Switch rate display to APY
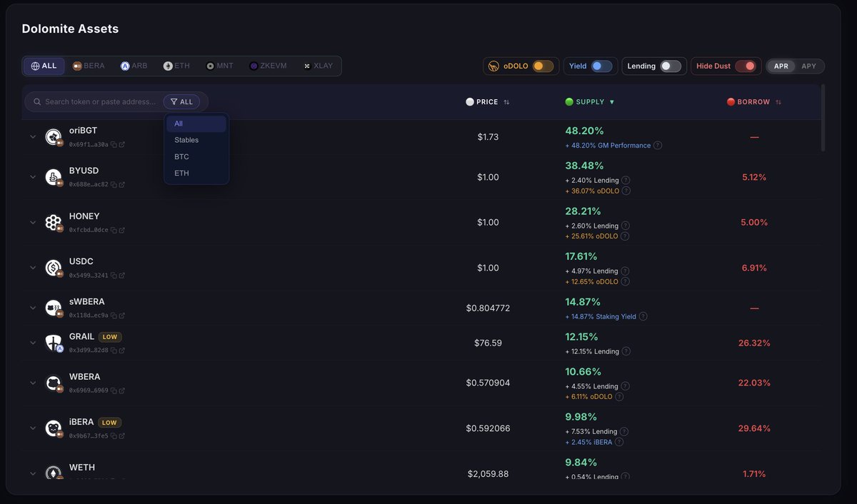The height and width of the screenshot is (504, 857). tap(809, 66)
